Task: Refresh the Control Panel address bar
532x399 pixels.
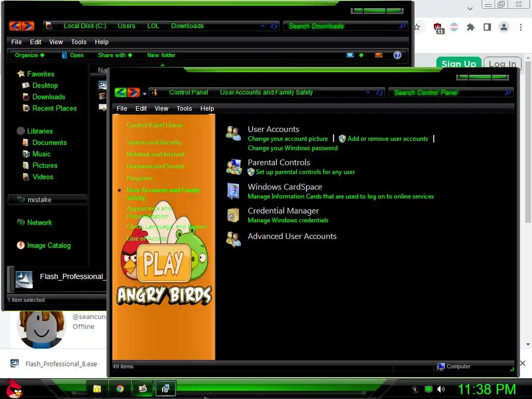Action: 379,92
